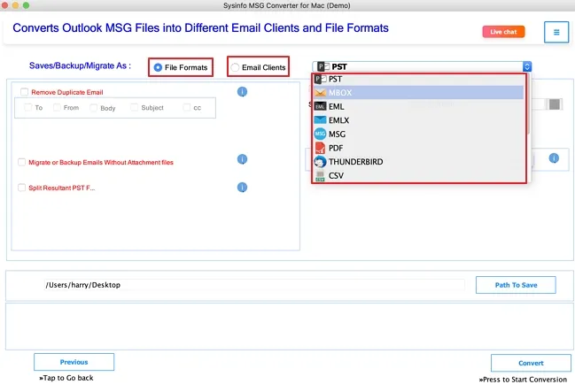The height and width of the screenshot is (392, 575).
Task: Enable Split Resultant PST checkbox
Action: 21,188
